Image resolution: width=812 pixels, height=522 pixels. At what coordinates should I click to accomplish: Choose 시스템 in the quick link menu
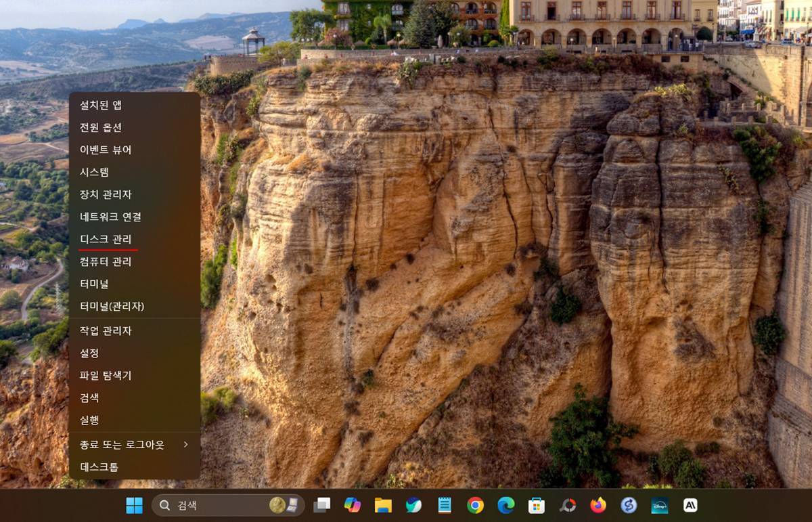135,172
